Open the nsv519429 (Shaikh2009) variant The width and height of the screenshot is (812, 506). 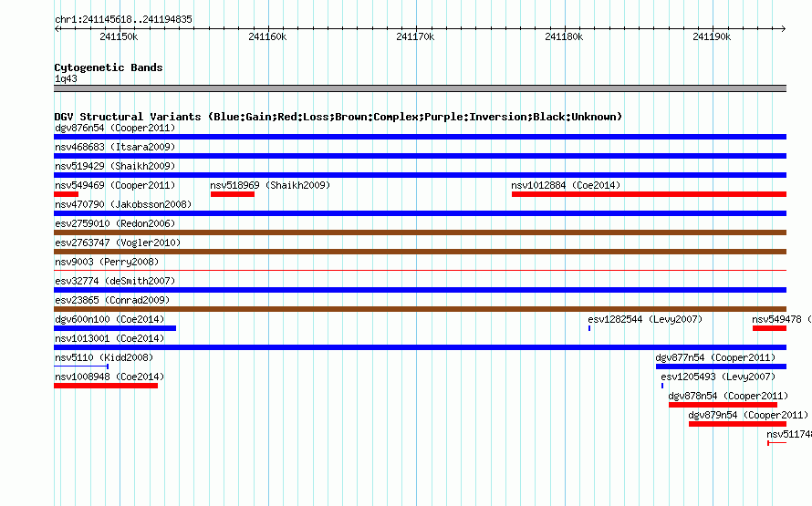[115, 166]
